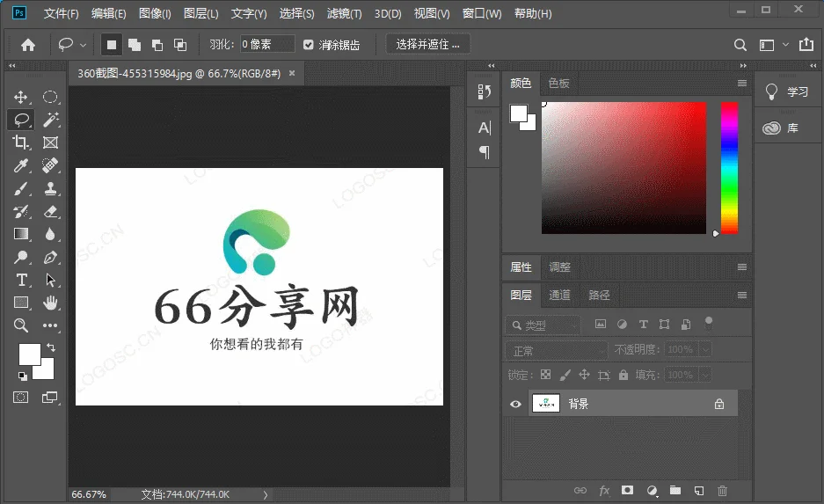
Task: Open the opacity 100% dropdown arrow
Action: click(706, 349)
